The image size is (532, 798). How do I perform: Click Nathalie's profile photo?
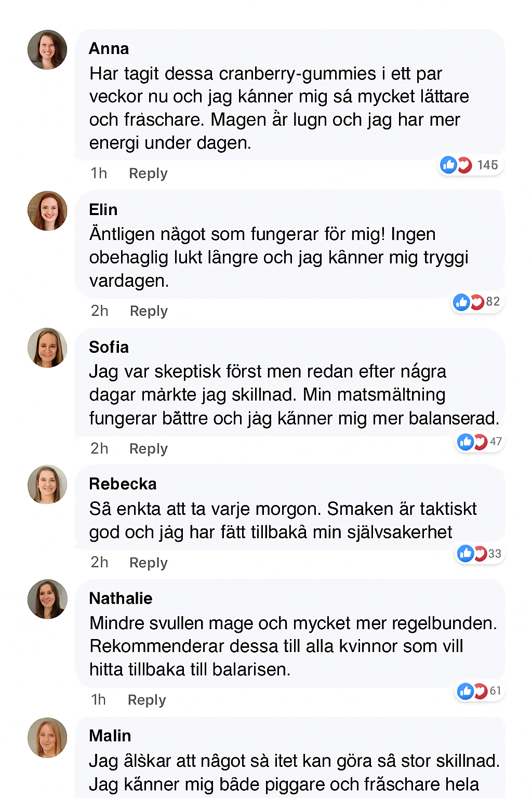coord(47,599)
